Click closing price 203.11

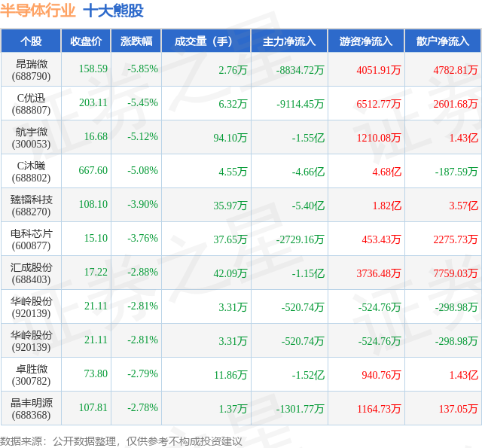pyautogui.click(x=93, y=102)
